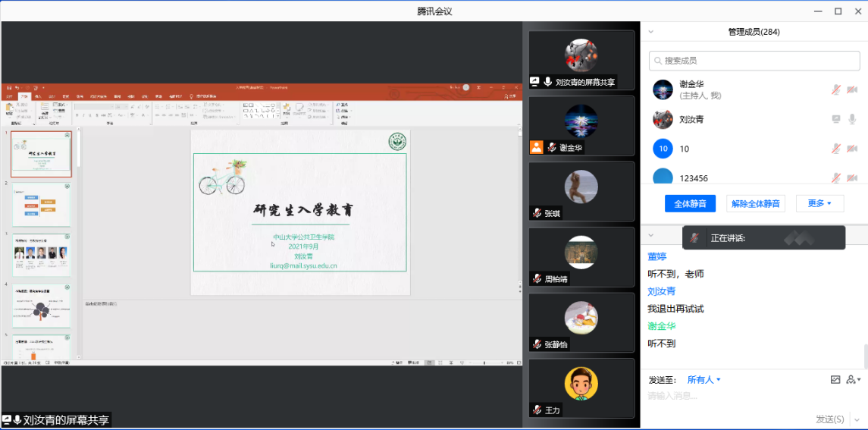
Task: Select 张琪's video tile
Action: (581, 190)
